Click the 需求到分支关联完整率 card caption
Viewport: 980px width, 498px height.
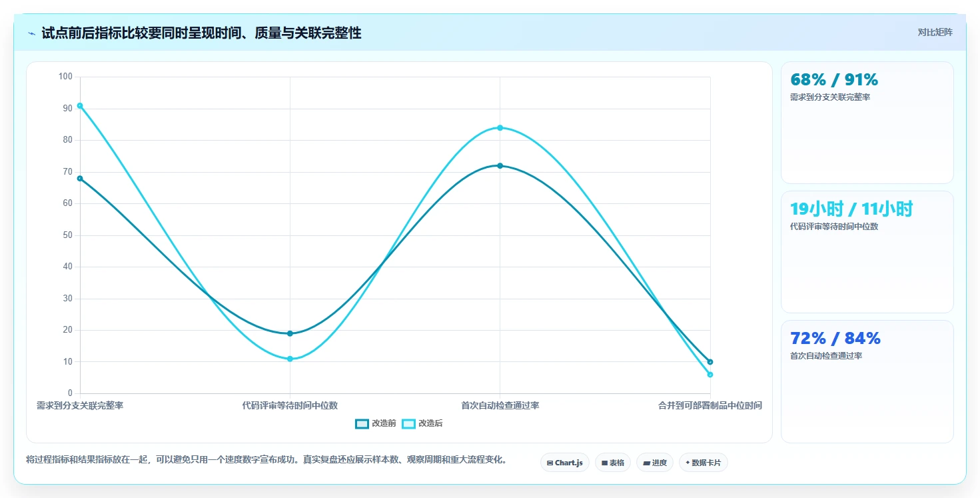click(830, 97)
